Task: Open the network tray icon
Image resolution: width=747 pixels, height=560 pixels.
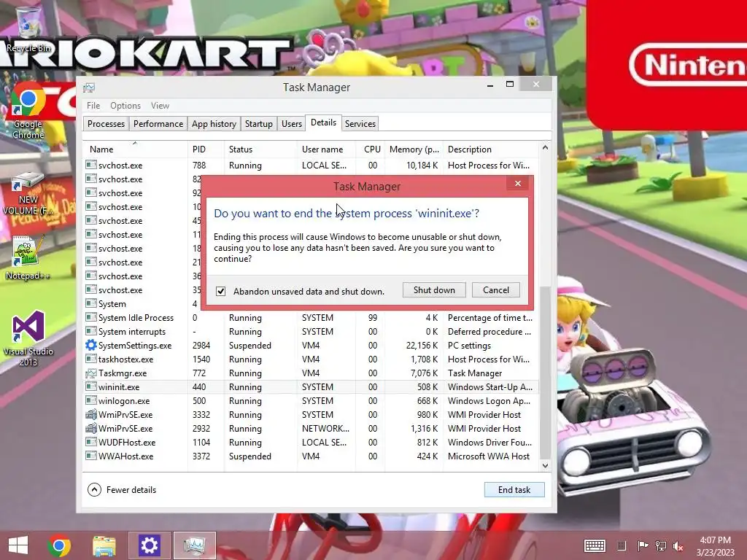Action: click(x=660, y=545)
